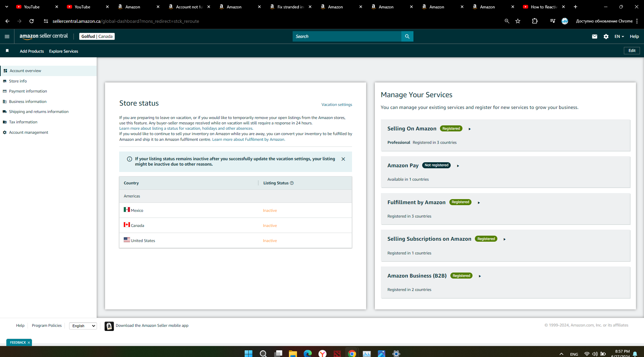Switch to the 'Fix stranded in' tab
644x357 pixels.
point(291,7)
